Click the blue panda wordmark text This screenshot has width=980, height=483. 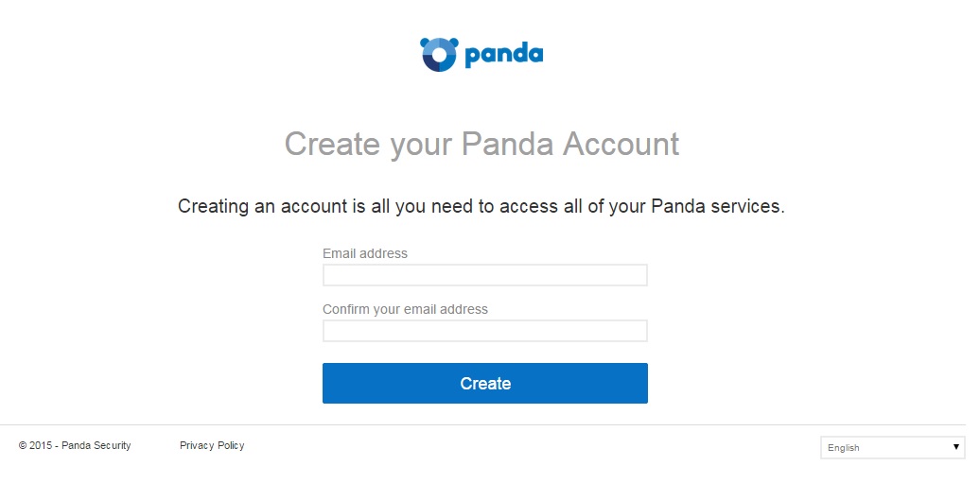504,55
